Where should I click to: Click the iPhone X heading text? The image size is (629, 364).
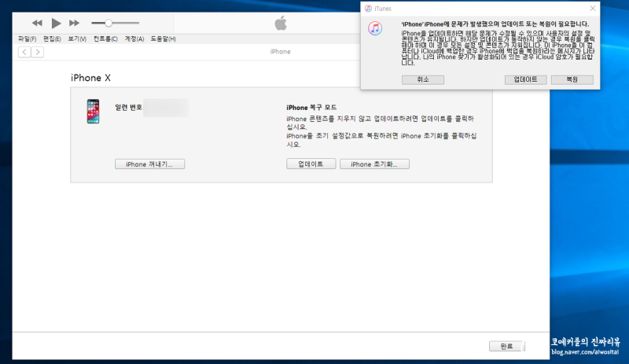pos(90,78)
